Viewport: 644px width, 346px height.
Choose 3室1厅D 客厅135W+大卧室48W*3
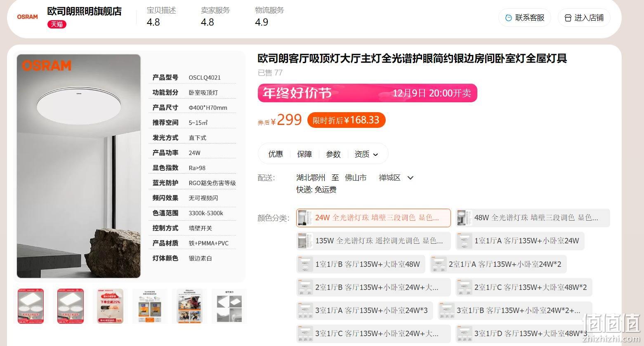(524, 334)
